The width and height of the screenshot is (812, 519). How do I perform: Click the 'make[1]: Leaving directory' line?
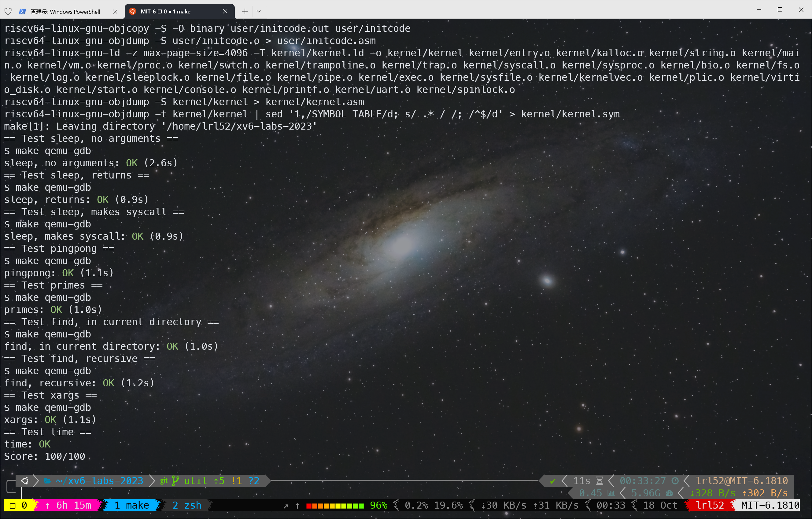[161, 127]
